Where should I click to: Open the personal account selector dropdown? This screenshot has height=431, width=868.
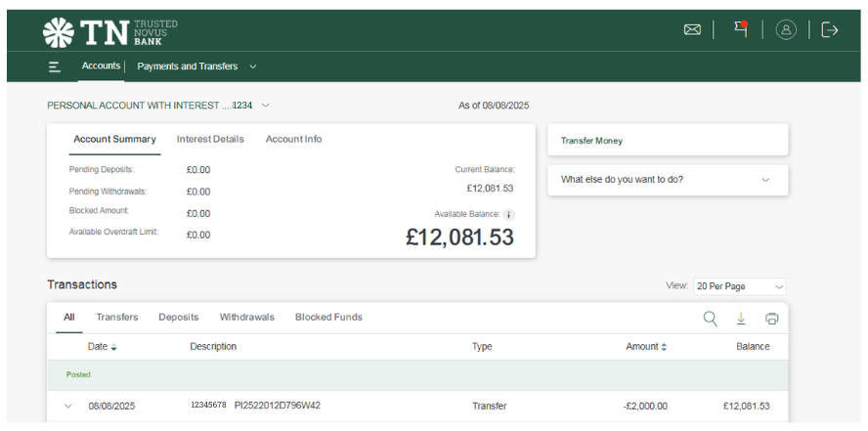pos(158,106)
